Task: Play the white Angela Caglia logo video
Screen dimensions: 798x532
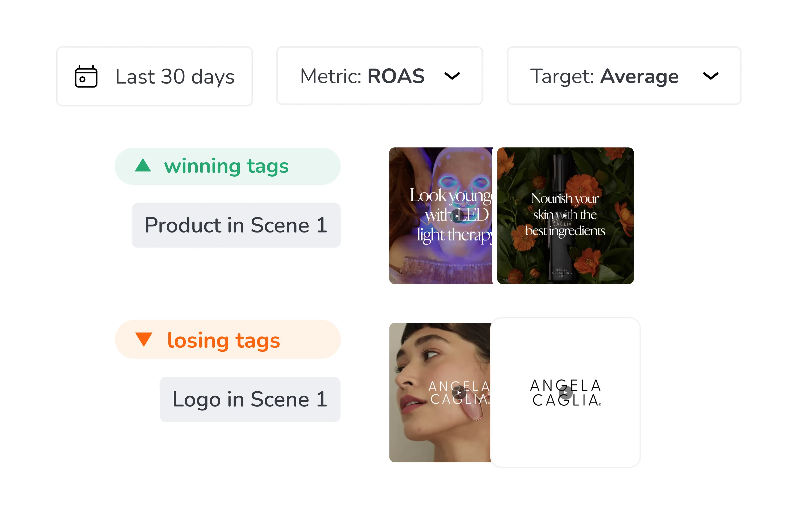Action: [x=565, y=393]
